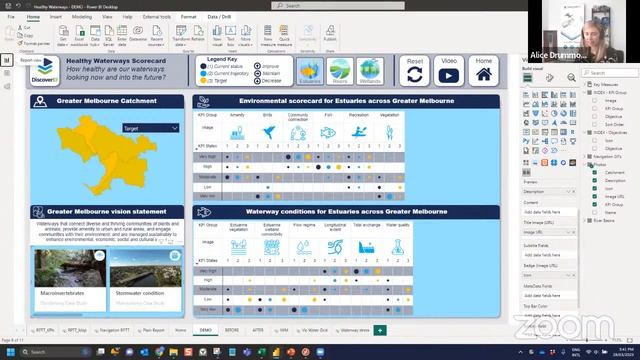Expand the Key Measures table

584,84
